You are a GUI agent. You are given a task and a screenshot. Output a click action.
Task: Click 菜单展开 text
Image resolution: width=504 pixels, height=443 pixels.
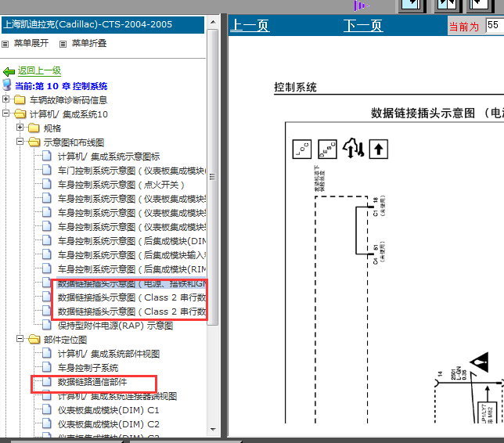click(31, 43)
